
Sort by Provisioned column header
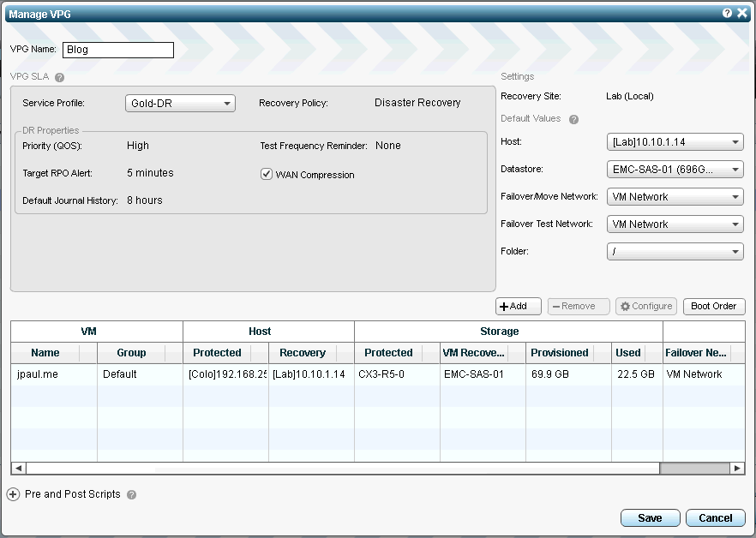[x=559, y=353]
